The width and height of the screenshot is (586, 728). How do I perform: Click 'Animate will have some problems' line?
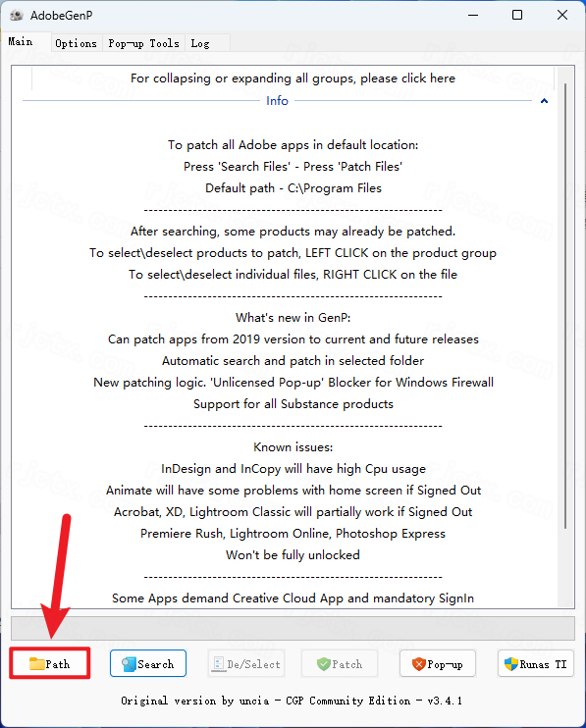click(x=293, y=491)
